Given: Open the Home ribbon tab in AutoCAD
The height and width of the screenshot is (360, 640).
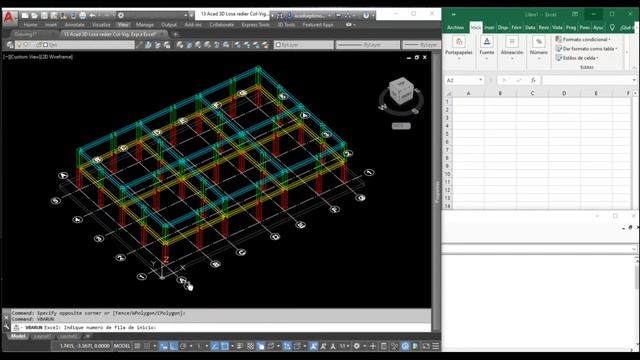Looking at the screenshot, I should coord(30,25).
